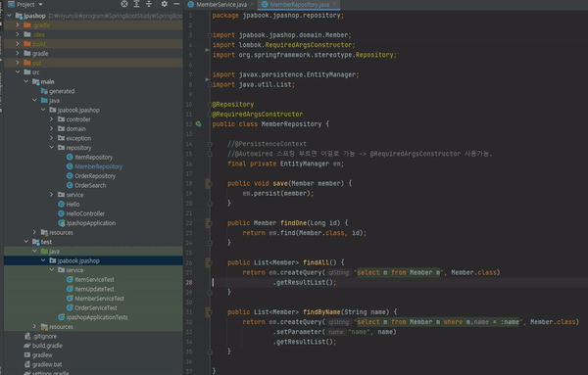The width and height of the screenshot is (588, 375).
Task: Expand resources folder under main
Action: [x=34, y=232]
